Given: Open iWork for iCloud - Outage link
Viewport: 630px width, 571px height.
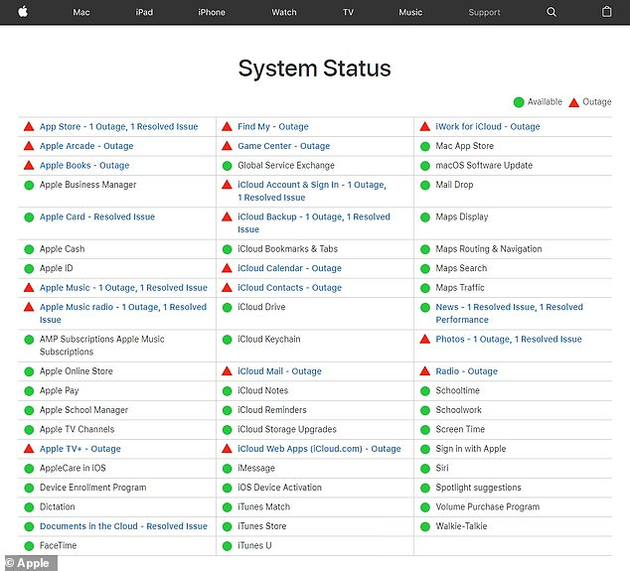Looking at the screenshot, I should [488, 127].
